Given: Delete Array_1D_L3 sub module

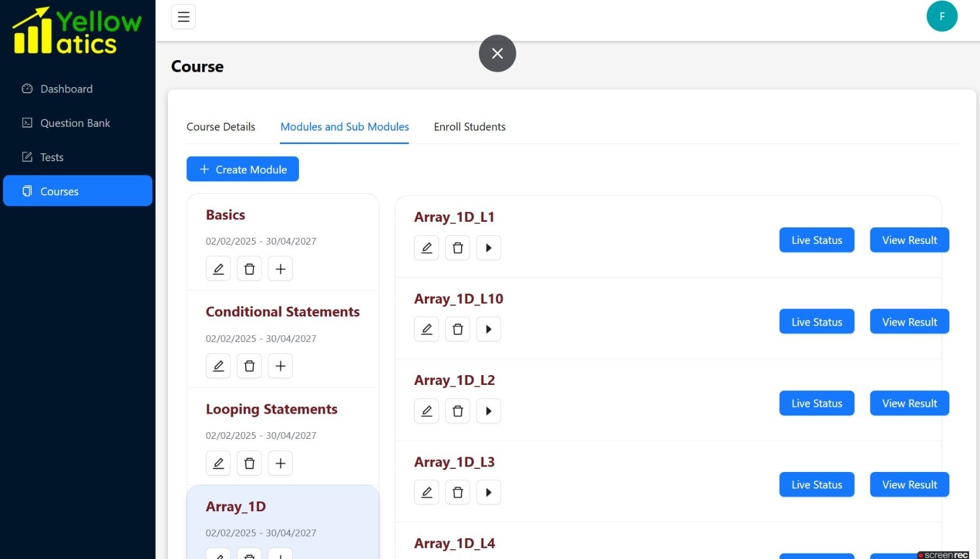Looking at the screenshot, I should tap(458, 492).
